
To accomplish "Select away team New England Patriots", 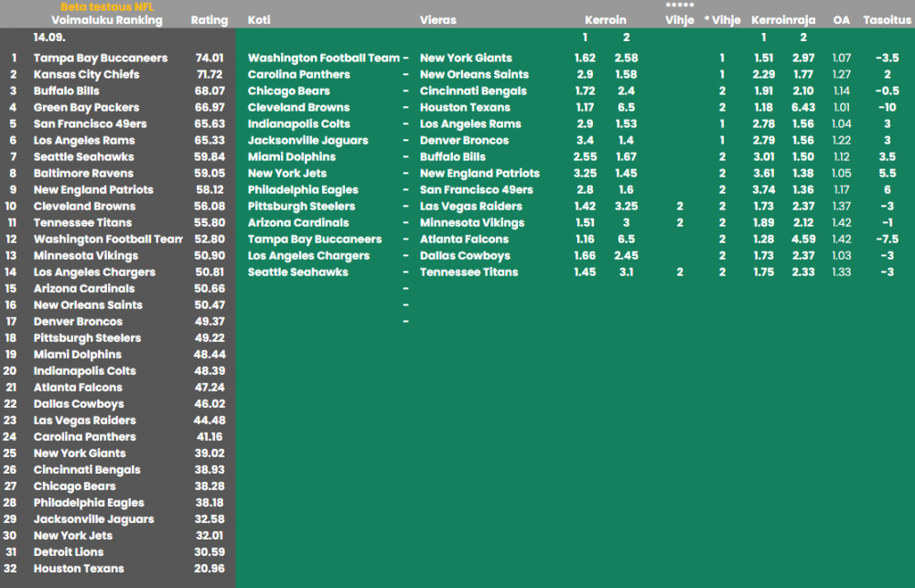I will pos(479,173).
